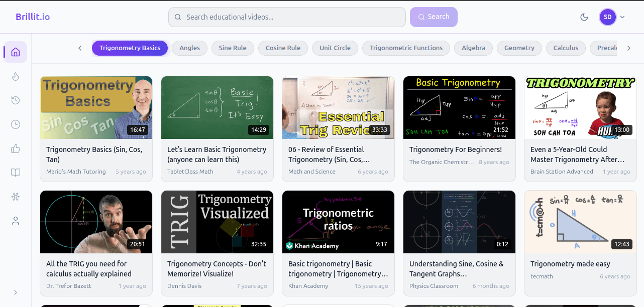
Task: Click channel name The Organic Chemistr…
Action: 442,162
